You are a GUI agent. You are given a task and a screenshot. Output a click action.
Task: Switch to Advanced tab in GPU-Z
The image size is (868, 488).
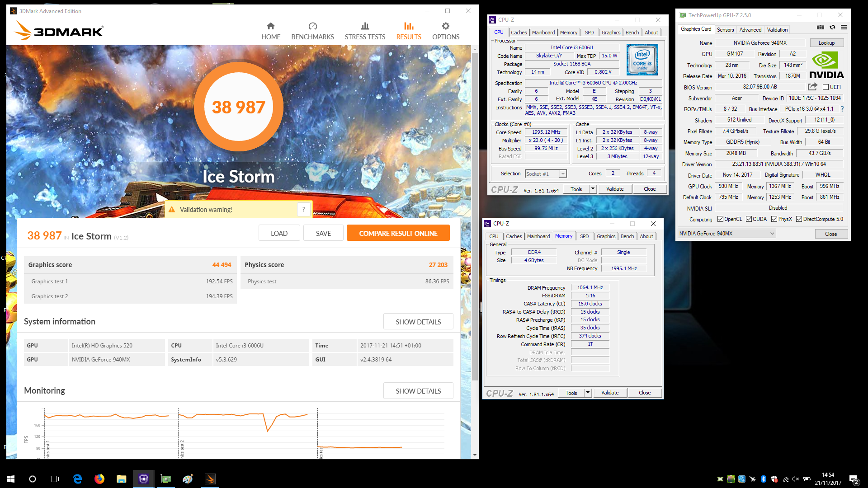[750, 30]
